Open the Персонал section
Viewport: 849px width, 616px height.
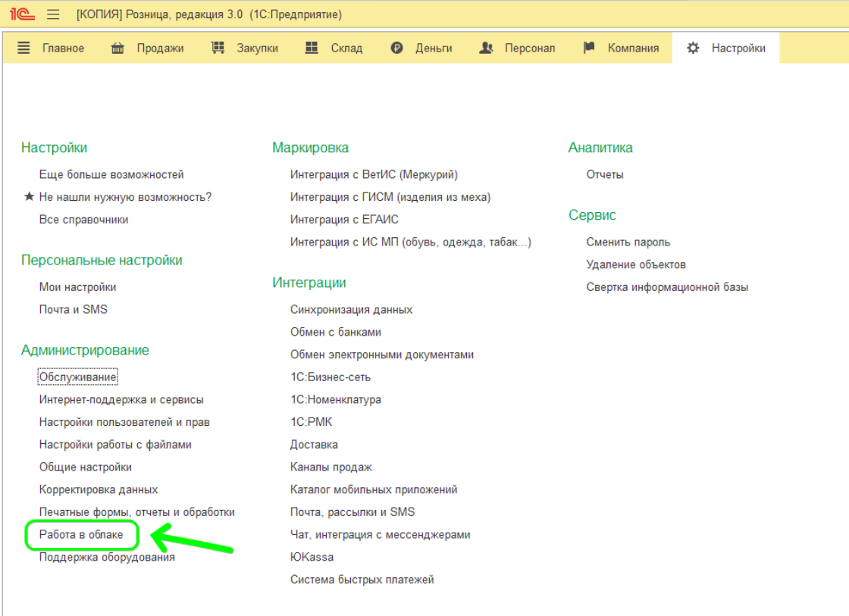pyautogui.click(x=530, y=48)
